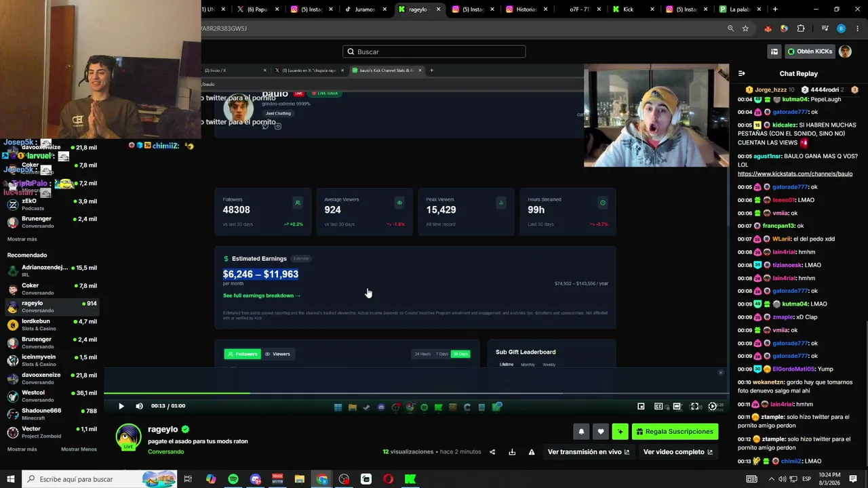The width and height of the screenshot is (868, 488).
Task: Open Discord from the taskbar
Action: pos(256,479)
